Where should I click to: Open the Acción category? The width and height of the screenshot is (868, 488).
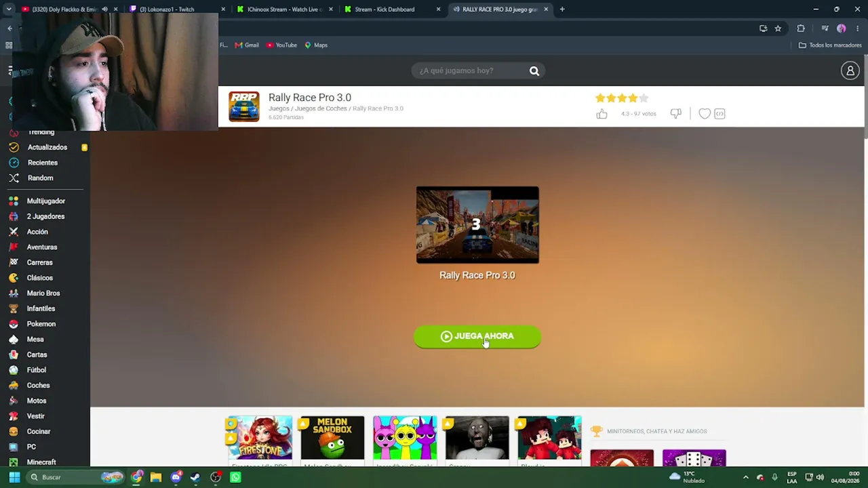click(37, 232)
